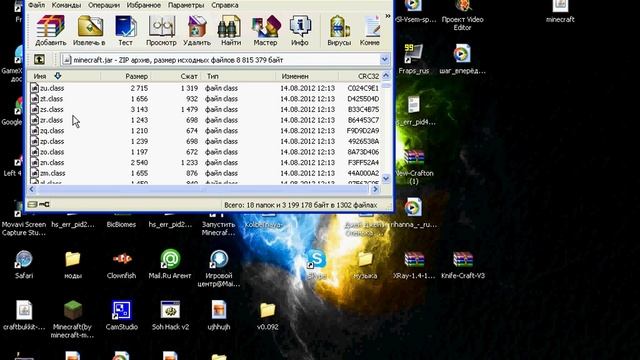Viewport: 640px width, 360px height.
Task: Click the Извлечь в (Extract to) icon
Action: click(89, 31)
